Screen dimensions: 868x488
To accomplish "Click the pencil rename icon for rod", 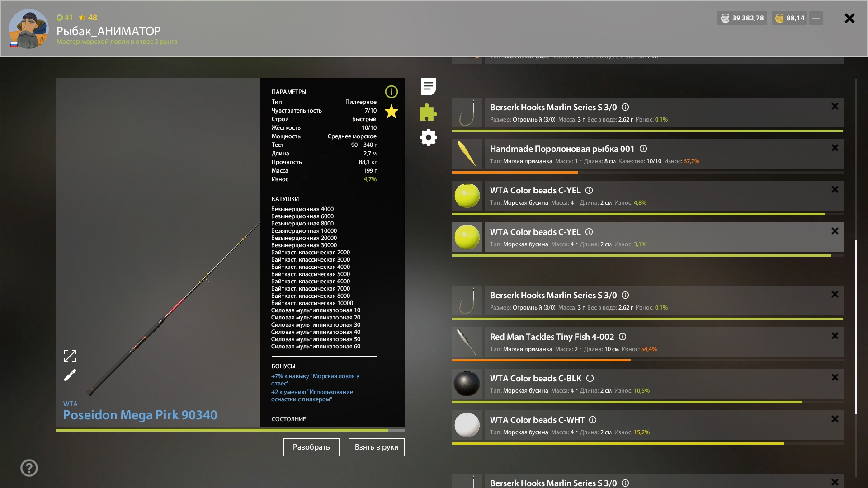I will [70, 375].
